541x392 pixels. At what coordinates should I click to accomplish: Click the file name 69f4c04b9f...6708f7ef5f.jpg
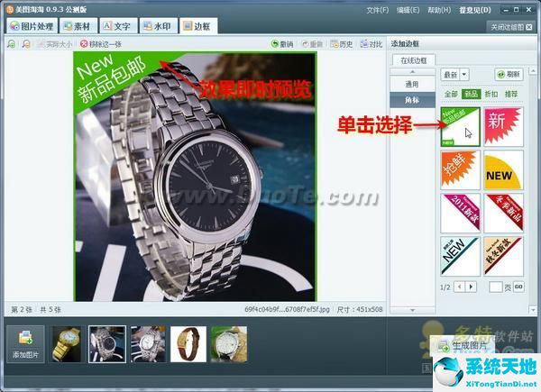tap(287, 309)
